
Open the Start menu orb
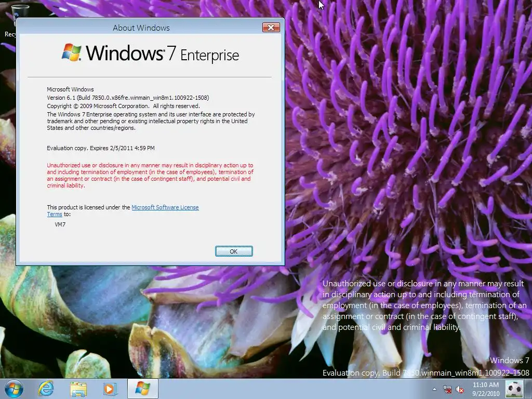(14, 389)
